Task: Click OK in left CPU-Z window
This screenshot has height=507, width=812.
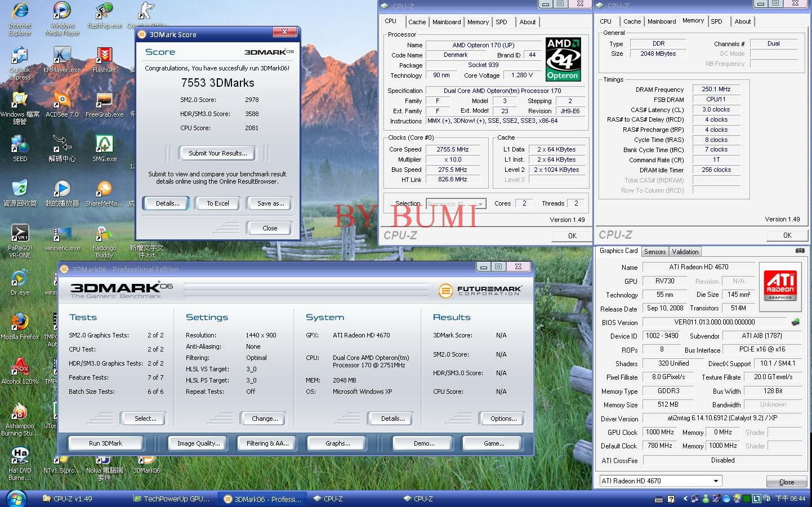Action: pos(572,236)
